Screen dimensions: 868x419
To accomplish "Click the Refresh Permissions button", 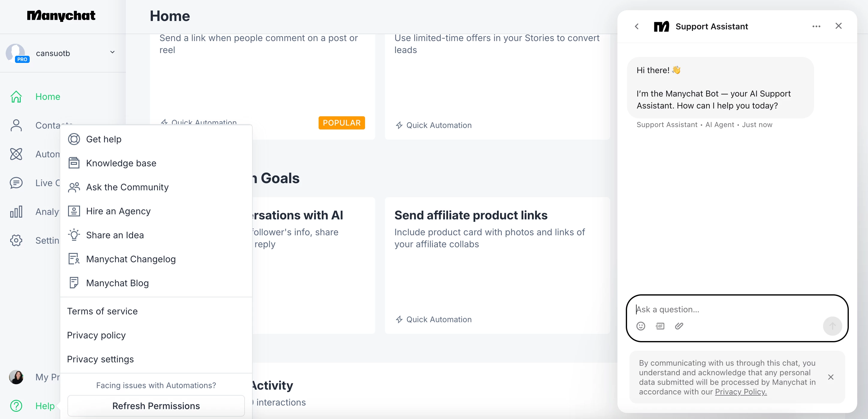I will 156,406.
